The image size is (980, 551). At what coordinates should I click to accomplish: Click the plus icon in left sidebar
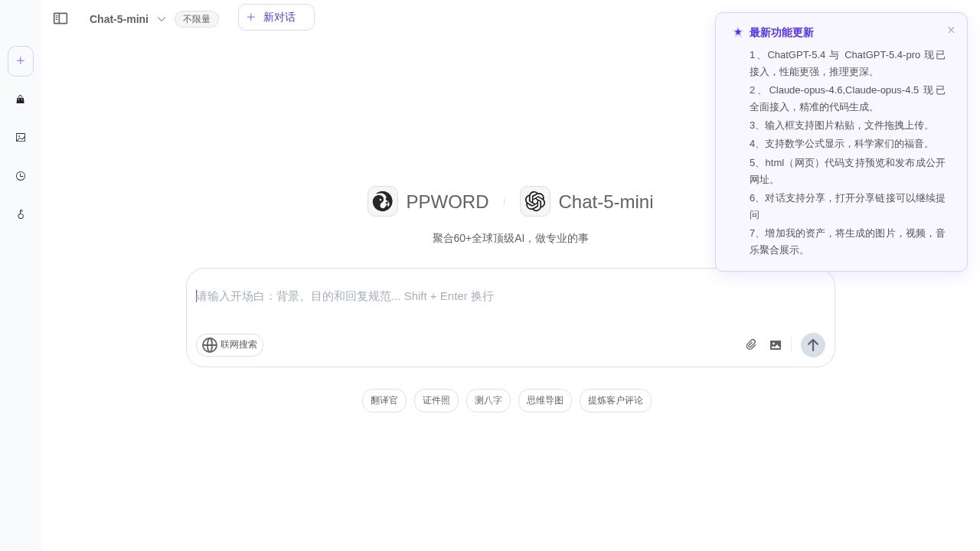point(21,61)
